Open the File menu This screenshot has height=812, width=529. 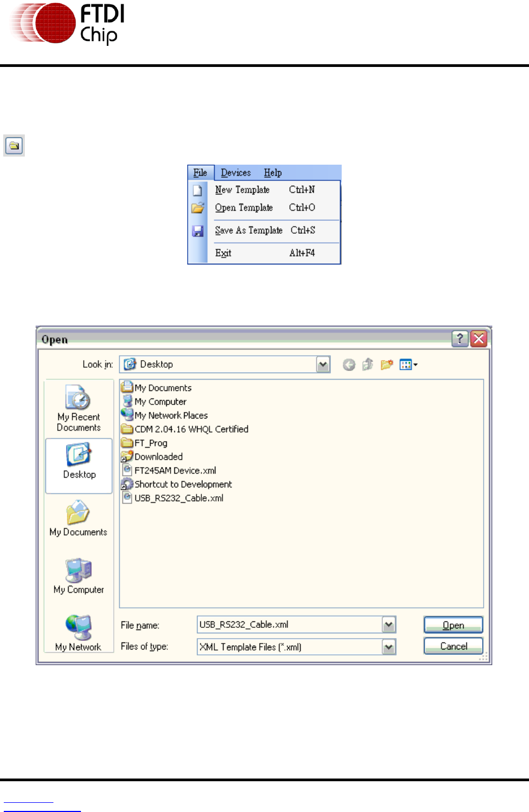[x=200, y=173]
